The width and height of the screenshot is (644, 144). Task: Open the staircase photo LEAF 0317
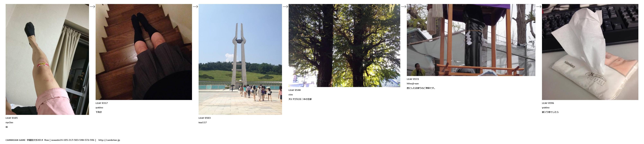coord(144,52)
